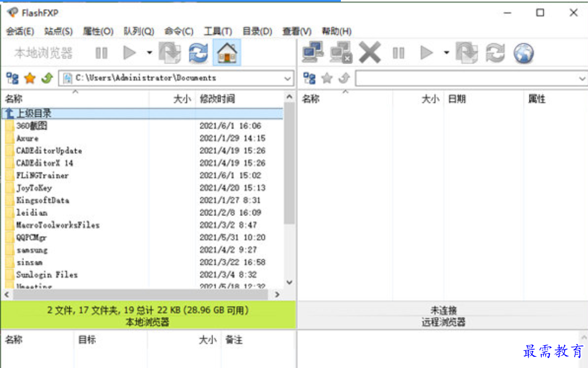
Task: Click local transfer files icon
Action: click(x=170, y=53)
